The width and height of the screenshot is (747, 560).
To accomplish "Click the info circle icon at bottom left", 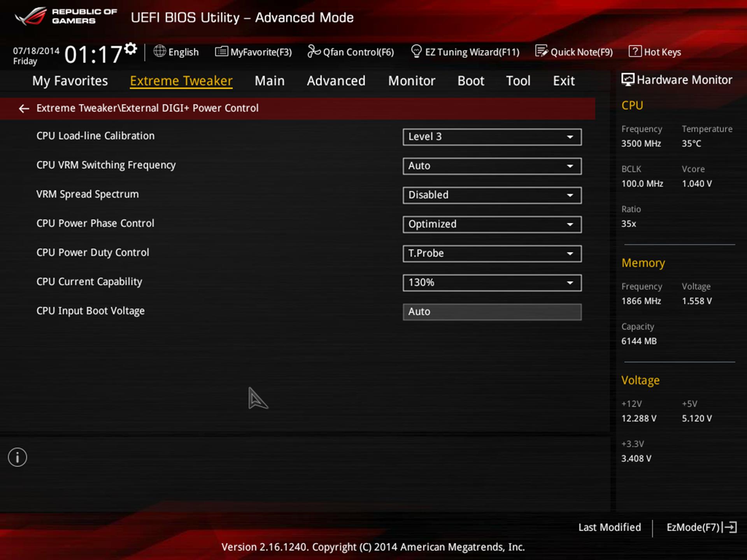I will (x=18, y=457).
